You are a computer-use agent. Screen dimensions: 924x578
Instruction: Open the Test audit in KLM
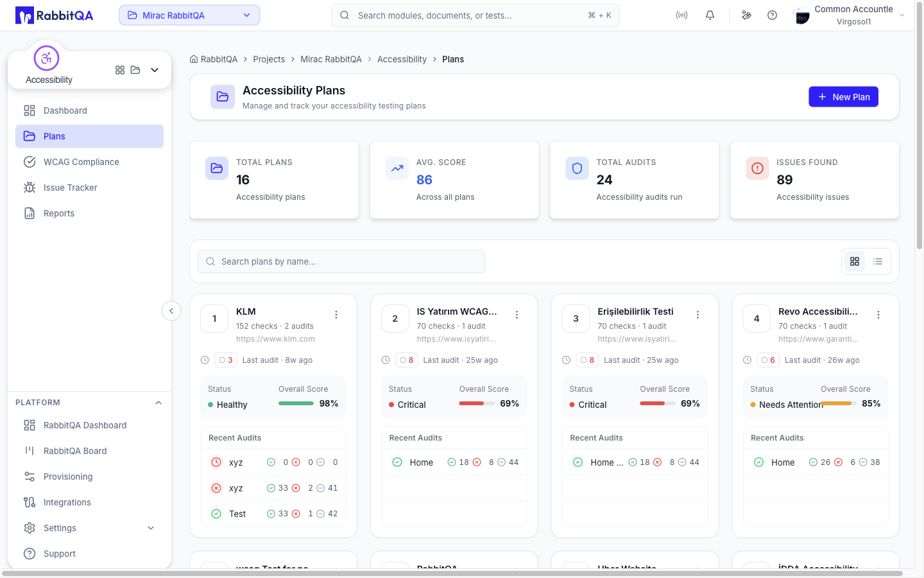pos(273,514)
